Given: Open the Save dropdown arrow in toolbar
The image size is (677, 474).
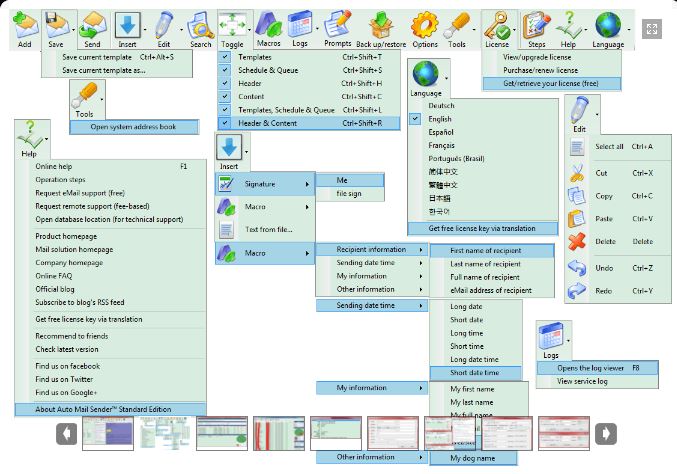Looking at the screenshot, I should coord(73,30).
